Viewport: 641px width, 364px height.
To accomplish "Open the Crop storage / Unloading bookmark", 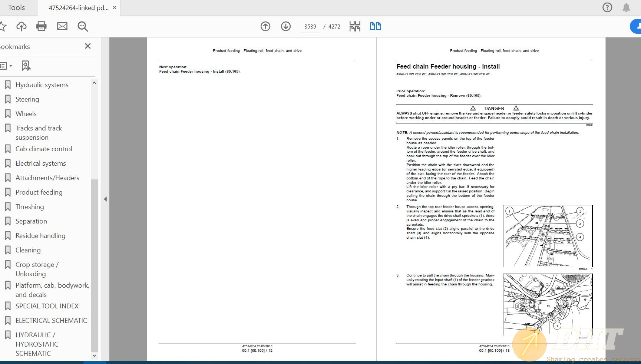I will tap(37, 269).
